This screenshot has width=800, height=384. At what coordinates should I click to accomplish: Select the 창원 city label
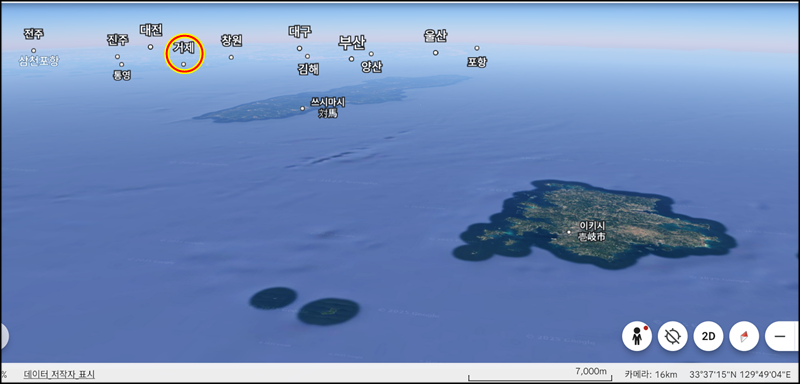coord(231,40)
